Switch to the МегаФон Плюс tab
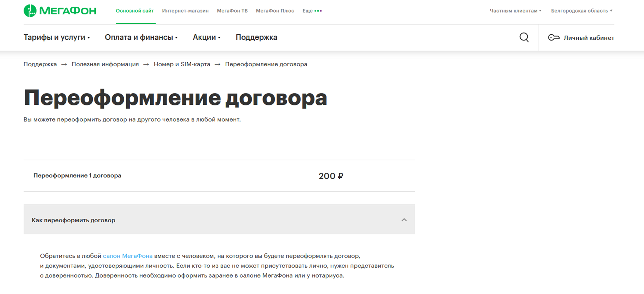644x294 pixels. [x=275, y=11]
